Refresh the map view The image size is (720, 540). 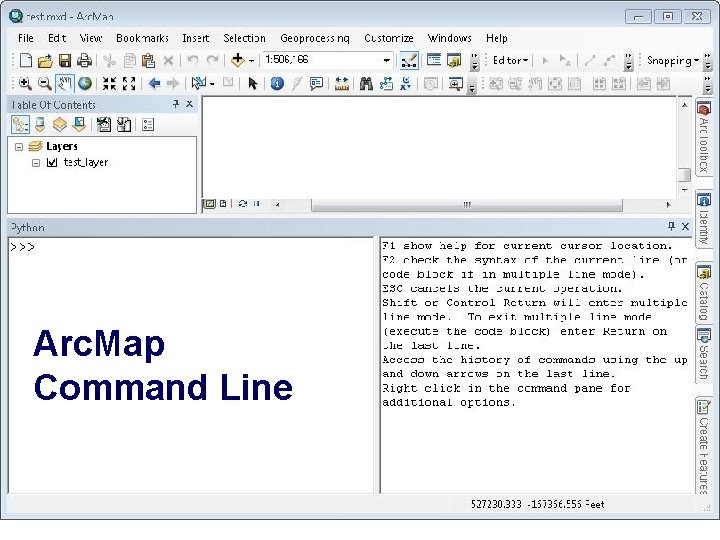click(x=243, y=204)
